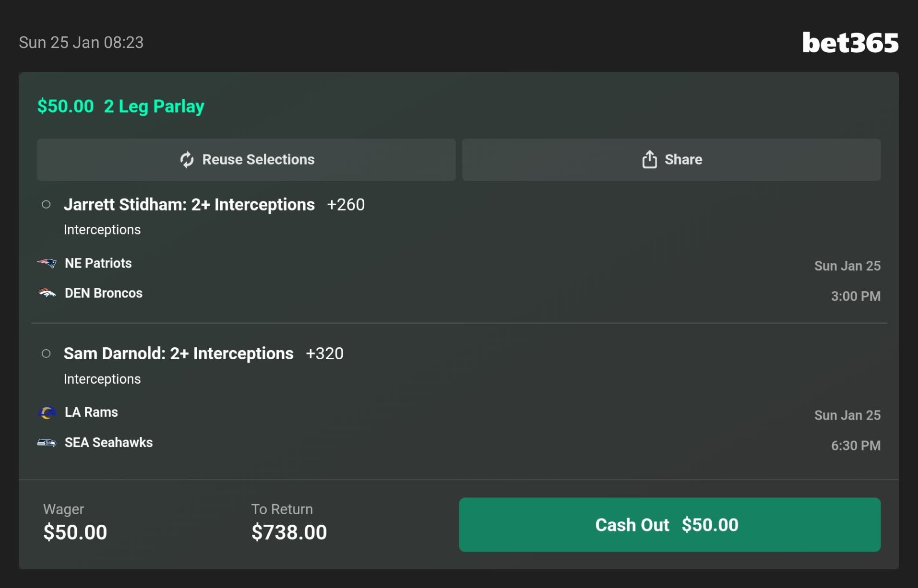Click the To Return $738.00 amount

[x=289, y=532]
